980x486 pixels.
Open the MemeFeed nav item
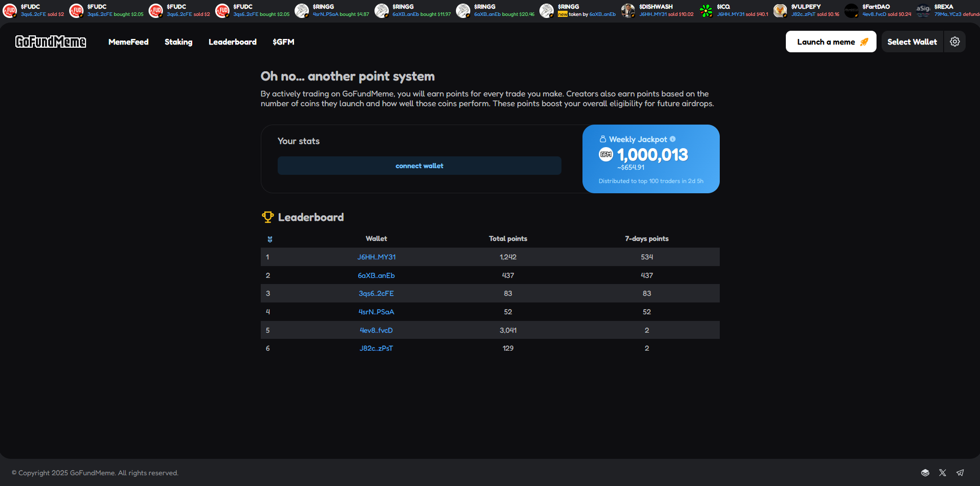point(128,42)
